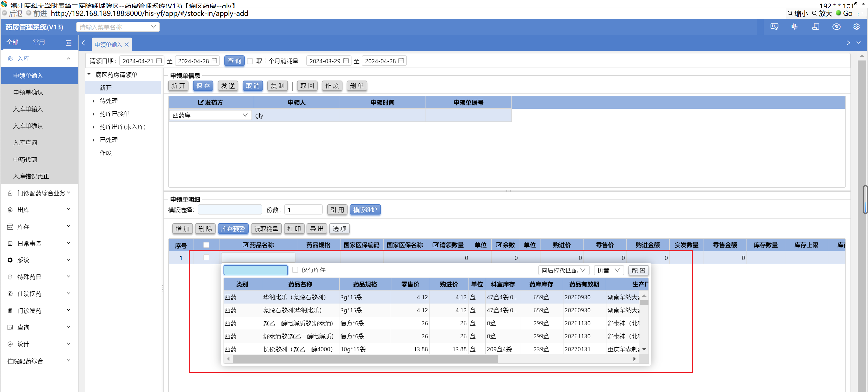Click the settings gear icon in header
Viewport: 868px width, 392px height.
856,27
